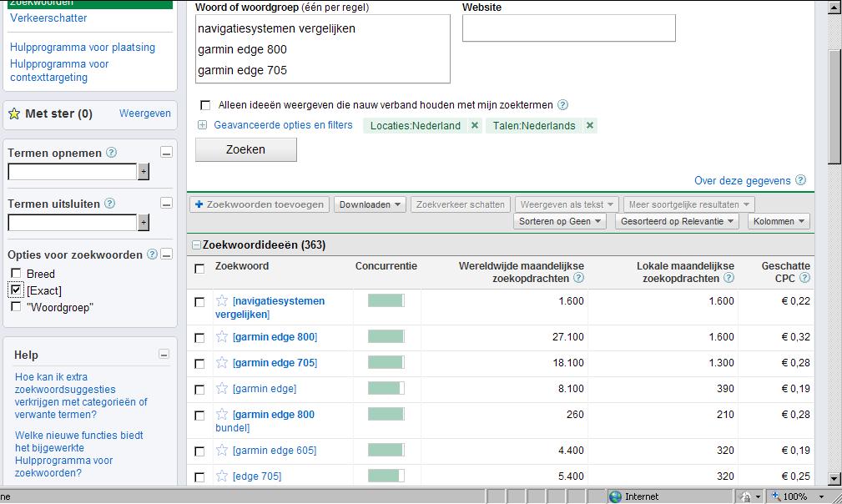Viewport: 842px width, 504px height.
Task: Star the [garmin edge 800] keyword row
Action: 222,336
